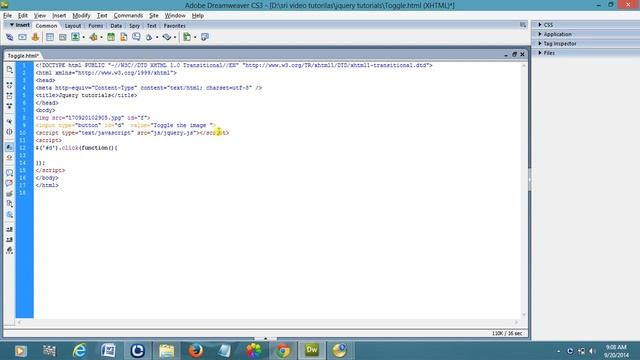Image resolution: width=640 pixels, height=360 pixels.
Task: Click Collapse Full Tag icon
Action: click(9, 85)
